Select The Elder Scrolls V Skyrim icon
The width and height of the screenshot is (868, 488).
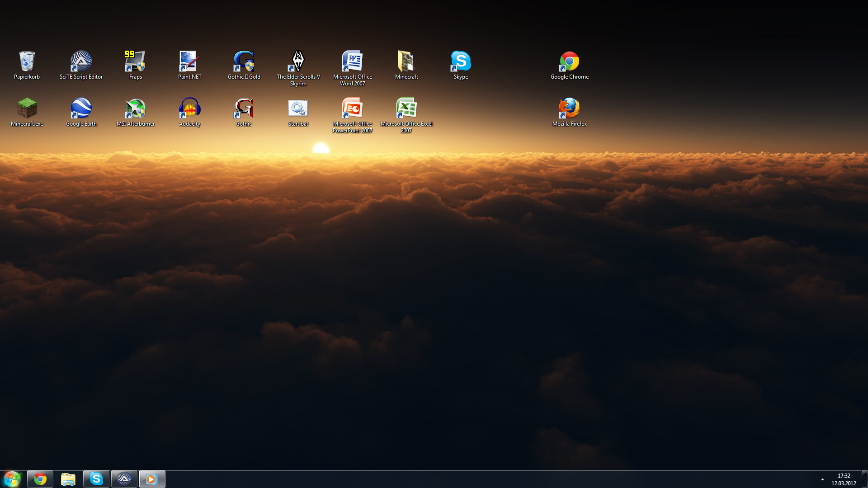pyautogui.click(x=298, y=62)
